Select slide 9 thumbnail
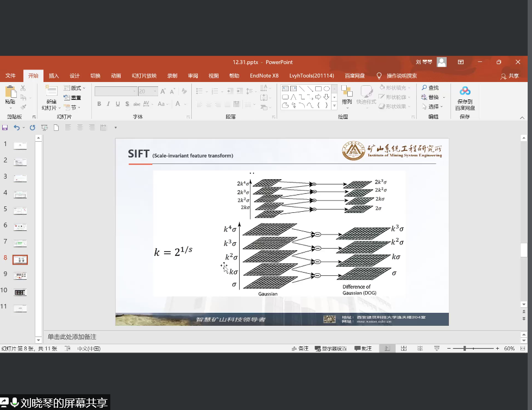 click(x=20, y=276)
